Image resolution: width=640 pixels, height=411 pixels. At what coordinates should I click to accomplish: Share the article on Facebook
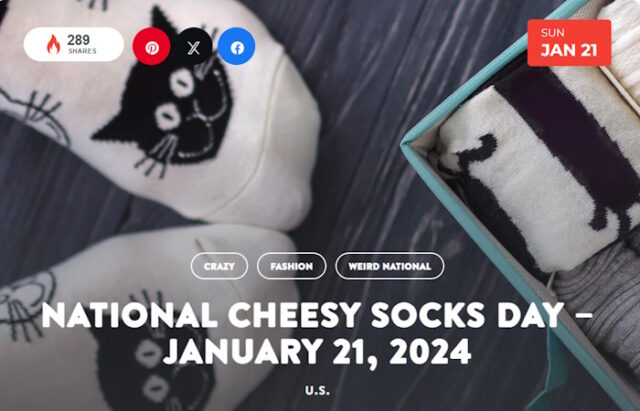(237, 47)
